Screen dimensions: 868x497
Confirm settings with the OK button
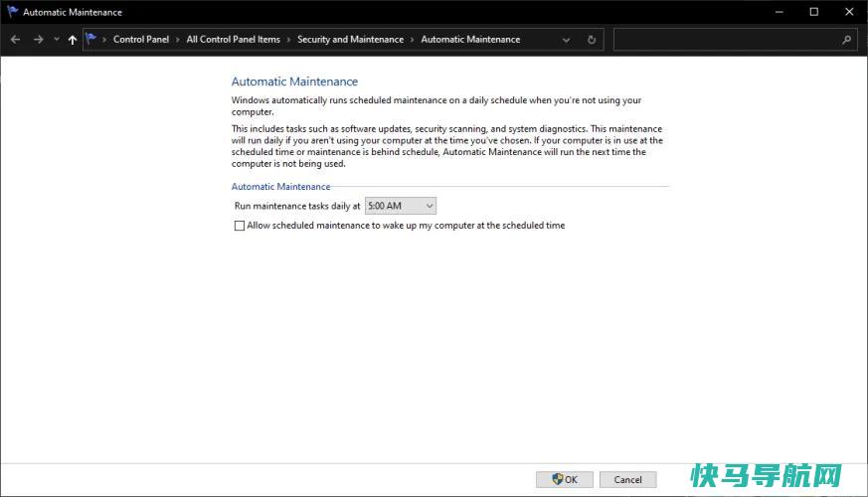click(x=564, y=479)
